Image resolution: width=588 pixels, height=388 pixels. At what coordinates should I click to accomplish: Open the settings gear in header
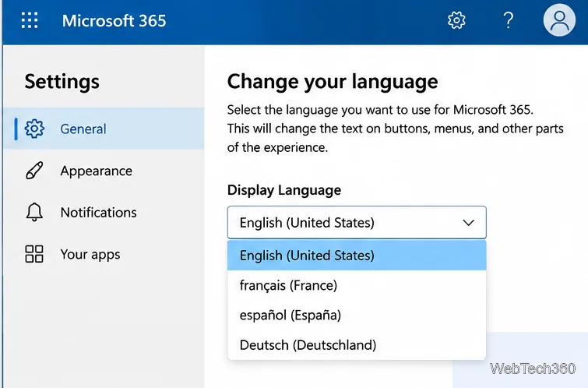[456, 20]
